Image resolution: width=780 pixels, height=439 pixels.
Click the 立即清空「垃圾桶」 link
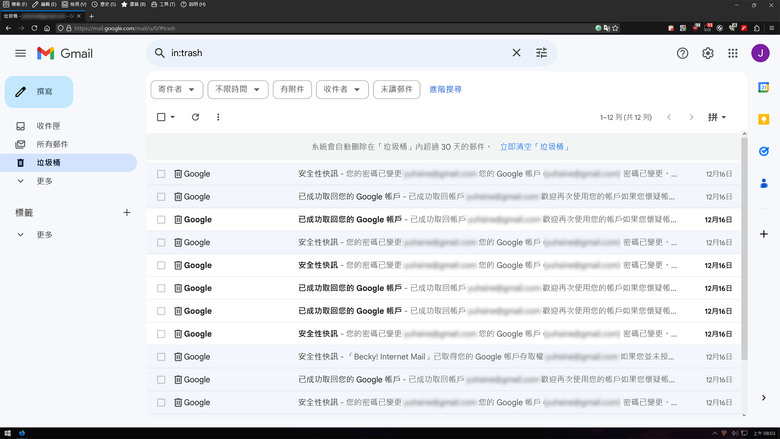coord(535,147)
